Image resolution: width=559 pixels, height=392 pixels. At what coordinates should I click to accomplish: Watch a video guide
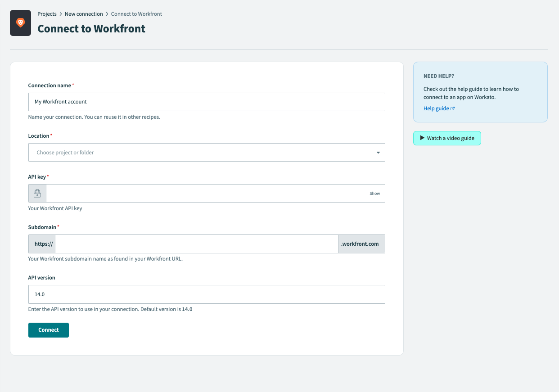(447, 138)
